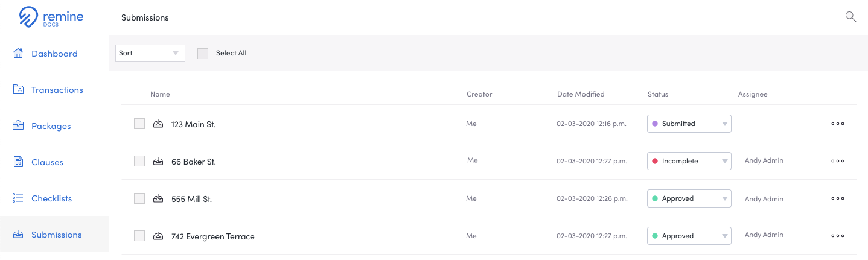Open the 123 Main St. submission
The height and width of the screenshot is (260, 868).
[x=193, y=124]
